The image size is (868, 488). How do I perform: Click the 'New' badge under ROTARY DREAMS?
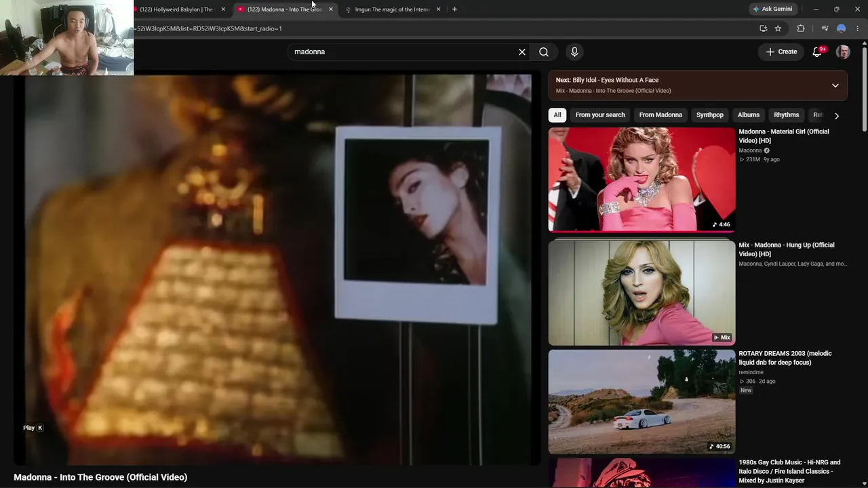[x=746, y=390]
